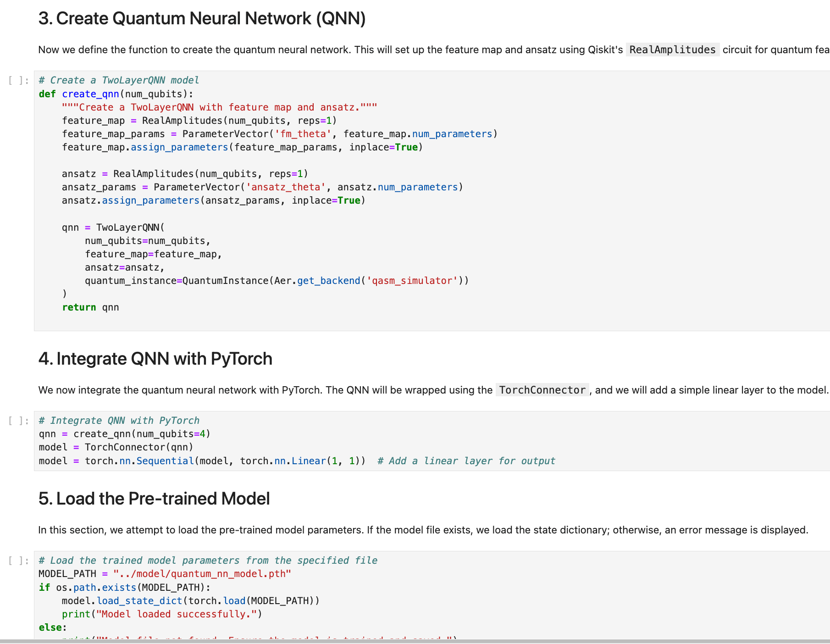
Task: Click the TwoLayerQNN docstring line
Action: [219, 107]
